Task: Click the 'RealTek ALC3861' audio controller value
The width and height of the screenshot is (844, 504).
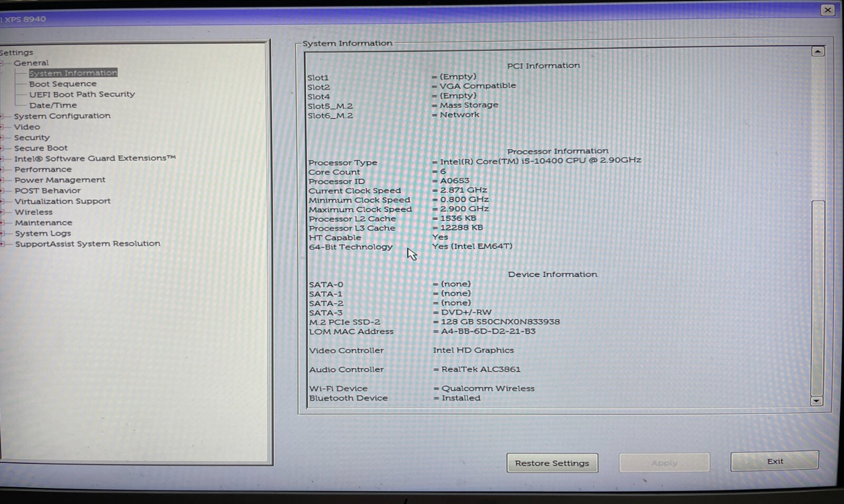Action: tap(481, 369)
